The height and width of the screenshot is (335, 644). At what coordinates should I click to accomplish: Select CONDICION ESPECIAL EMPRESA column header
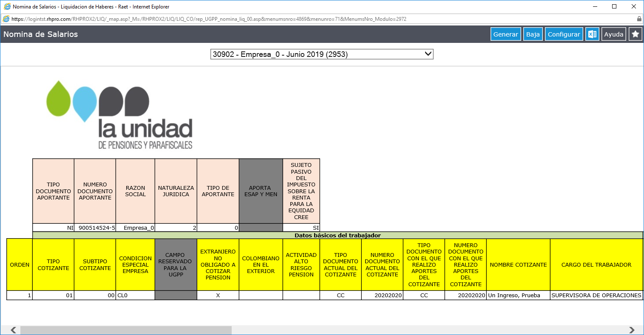(x=135, y=265)
